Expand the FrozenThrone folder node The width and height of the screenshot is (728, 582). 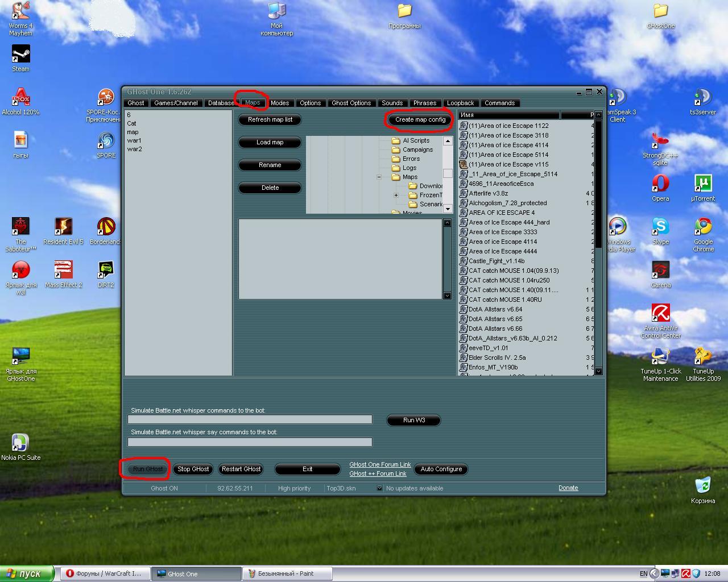(396, 196)
